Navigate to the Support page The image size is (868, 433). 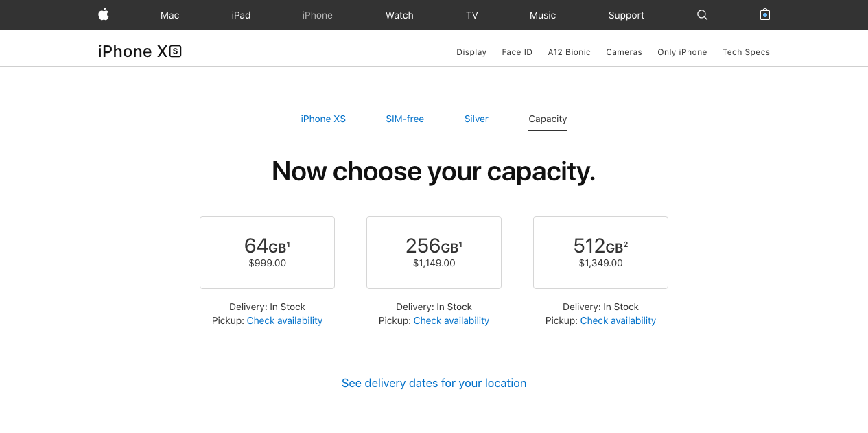pos(626,15)
